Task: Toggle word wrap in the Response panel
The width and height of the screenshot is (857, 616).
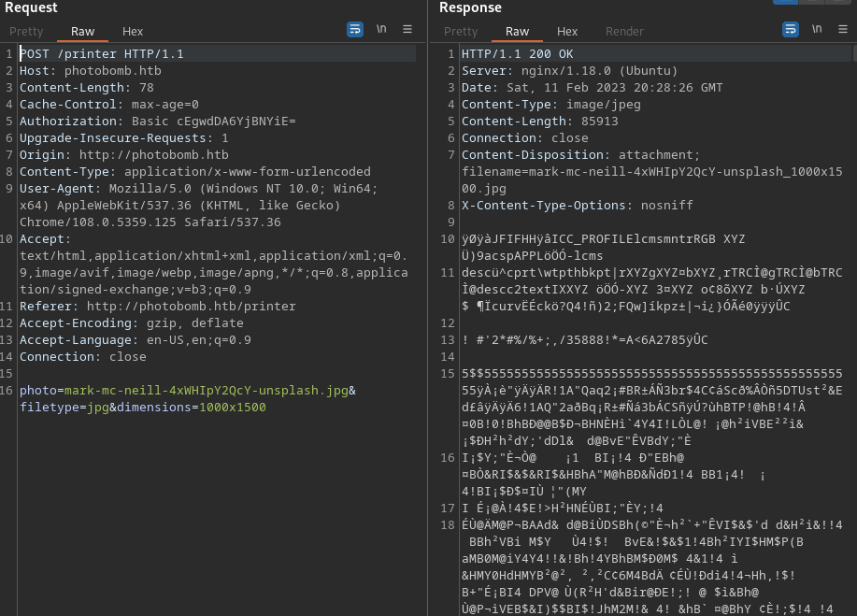Action: click(x=791, y=30)
